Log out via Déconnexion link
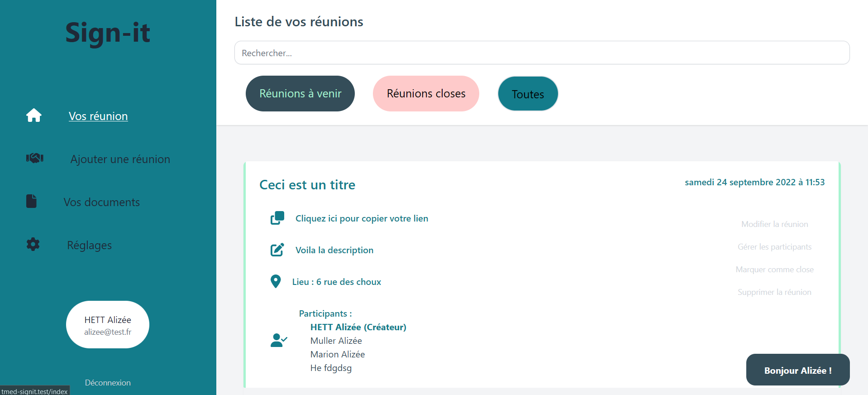The height and width of the screenshot is (395, 868). [108, 383]
